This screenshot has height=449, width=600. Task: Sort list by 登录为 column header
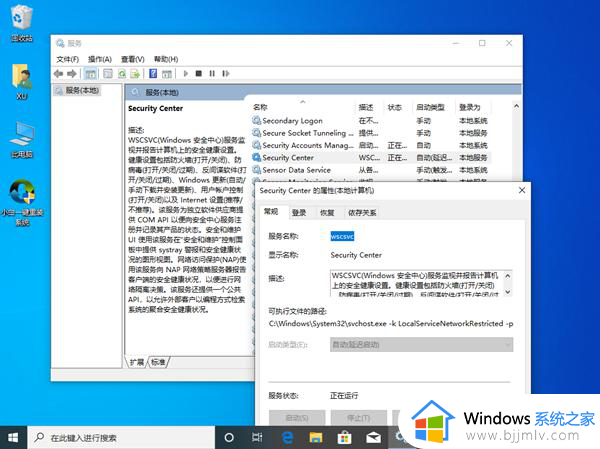pos(474,107)
